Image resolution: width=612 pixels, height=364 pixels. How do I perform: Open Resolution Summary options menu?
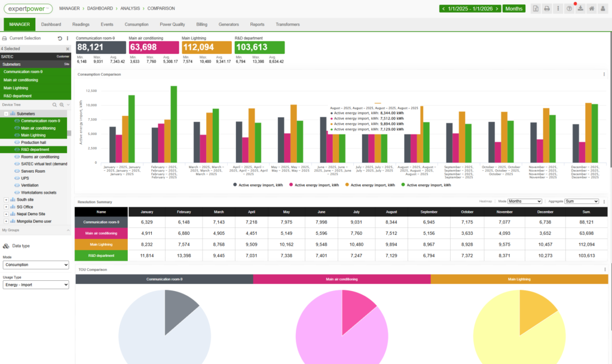click(604, 201)
